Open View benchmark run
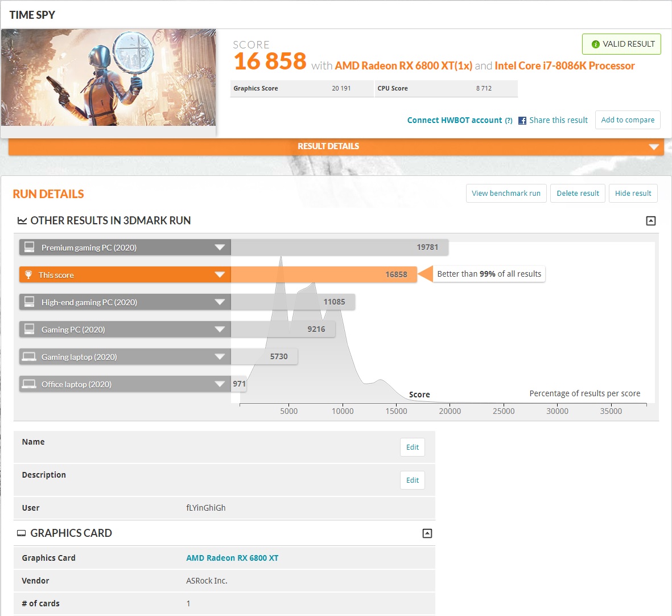Viewport: 672px width, 616px height. coord(506,194)
